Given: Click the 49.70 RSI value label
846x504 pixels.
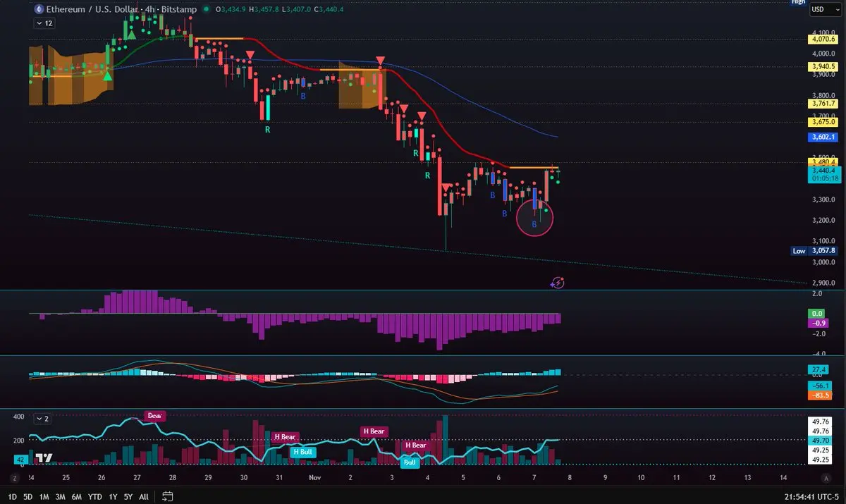Looking at the screenshot, I should 819,440.
